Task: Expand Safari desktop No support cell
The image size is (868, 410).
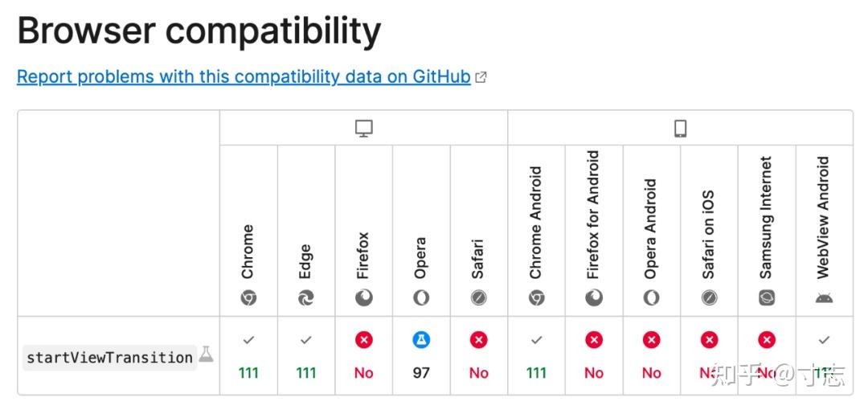Action: pyautogui.click(x=479, y=356)
